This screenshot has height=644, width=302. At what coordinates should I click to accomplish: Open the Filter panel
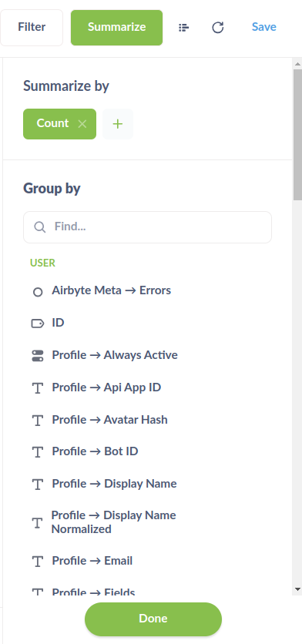[x=32, y=28]
